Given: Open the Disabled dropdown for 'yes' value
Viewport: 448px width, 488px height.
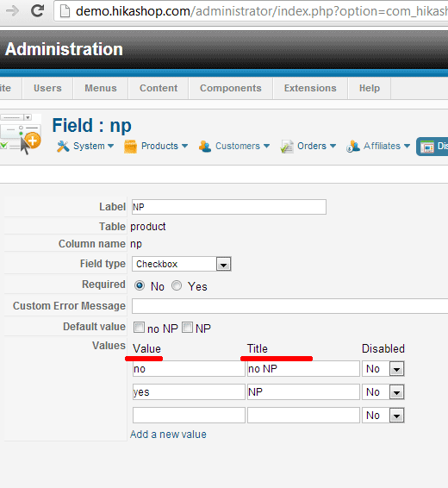Looking at the screenshot, I should [383, 392].
